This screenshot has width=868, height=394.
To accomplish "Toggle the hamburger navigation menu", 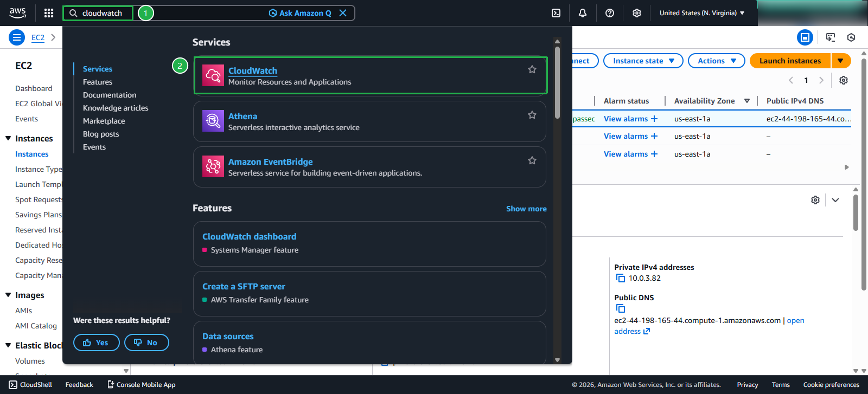I will pos(17,37).
